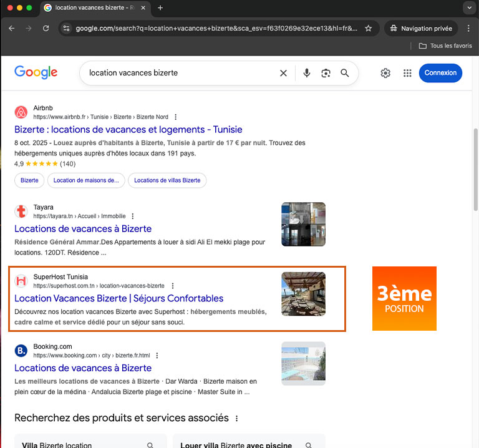This screenshot has height=448, width=479.
Task: Open Google Lens image search
Action: 326,73
